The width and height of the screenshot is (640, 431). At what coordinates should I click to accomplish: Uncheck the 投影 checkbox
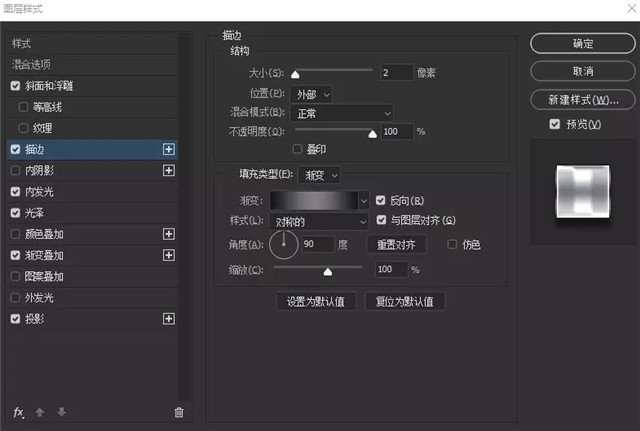[x=16, y=319]
